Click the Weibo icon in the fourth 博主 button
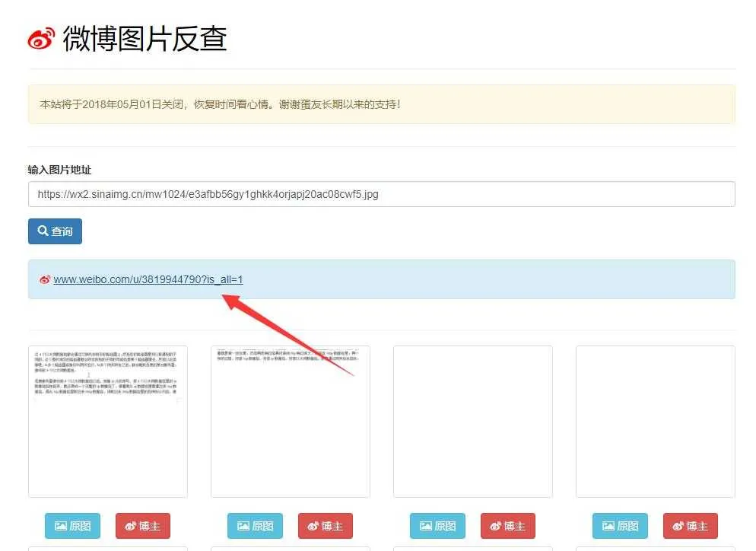The image size is (756, 551). pyautogui.click(x=678, y=525)
